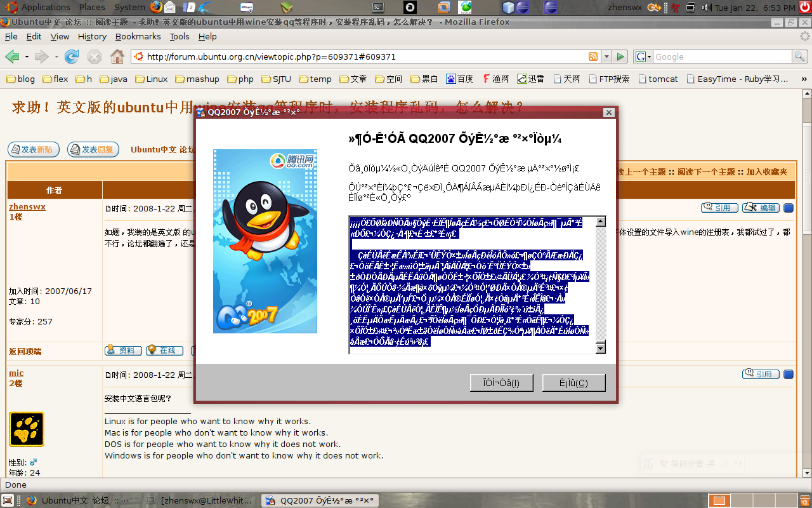
Task: Click the agree button ending in (I) in QQ2007 installer
Action: 501,383
